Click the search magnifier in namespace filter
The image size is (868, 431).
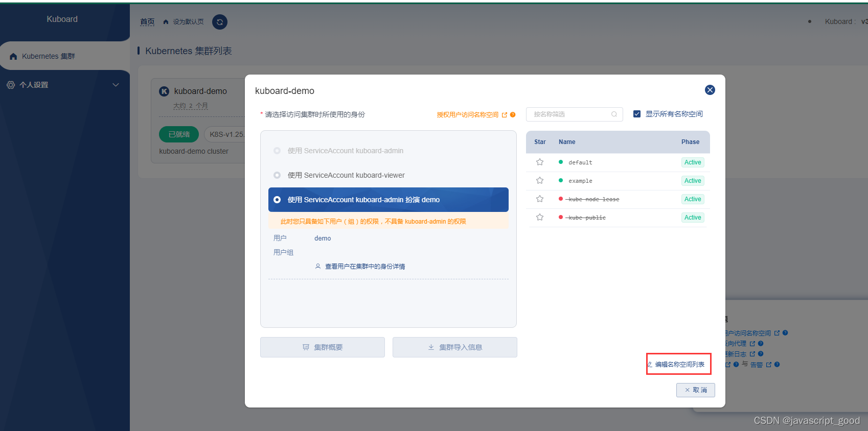614,114
